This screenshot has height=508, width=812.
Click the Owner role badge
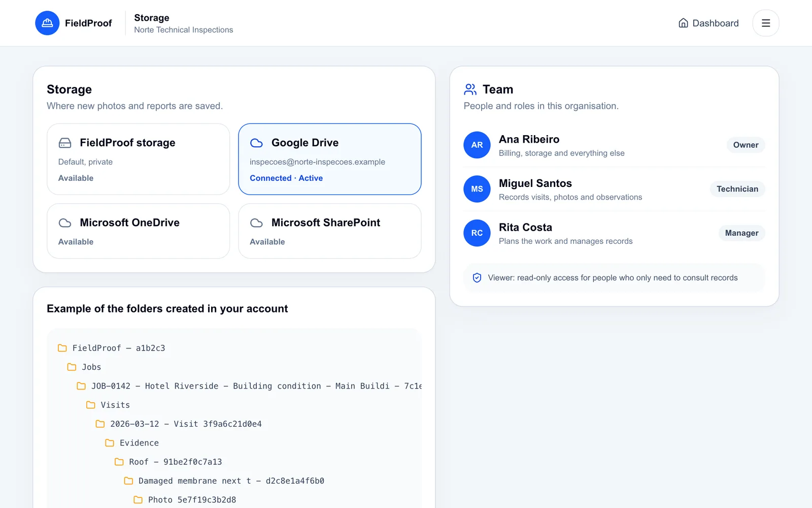coord(746,145)
